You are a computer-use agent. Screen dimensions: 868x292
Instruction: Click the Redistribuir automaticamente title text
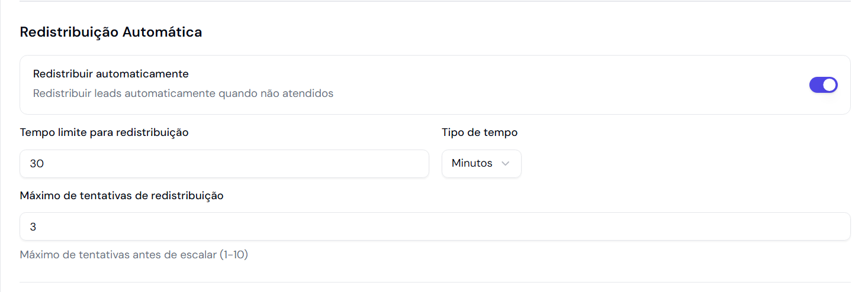pos(111,74)
